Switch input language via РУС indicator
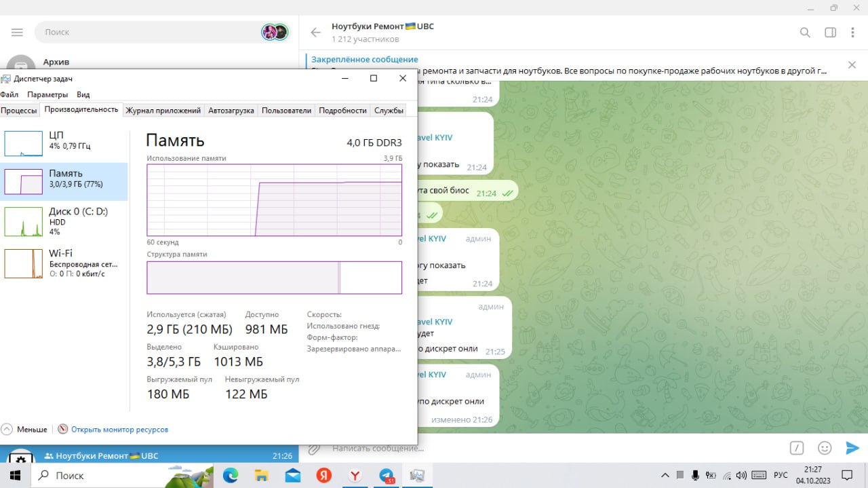This screenshot has height=488, width=868. pos(781,475)
